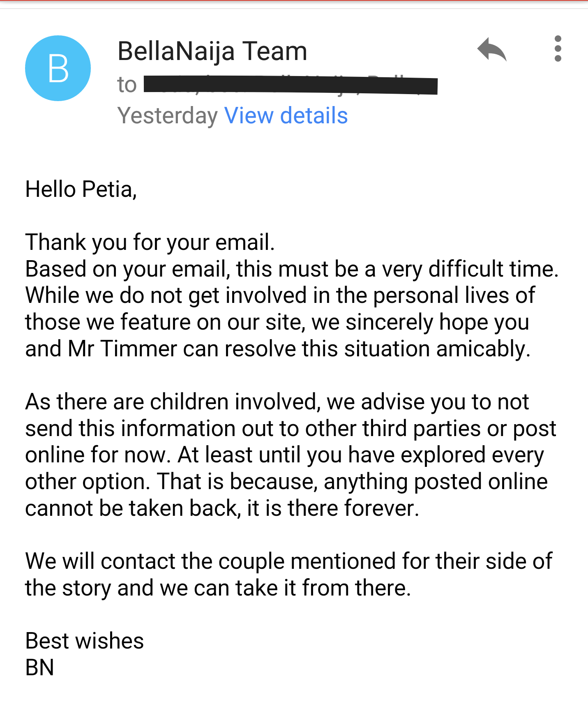Click the "Best wishes" sign-off
Image resolution: width=588 pixels, height=718 pixels.
(85, 641)
